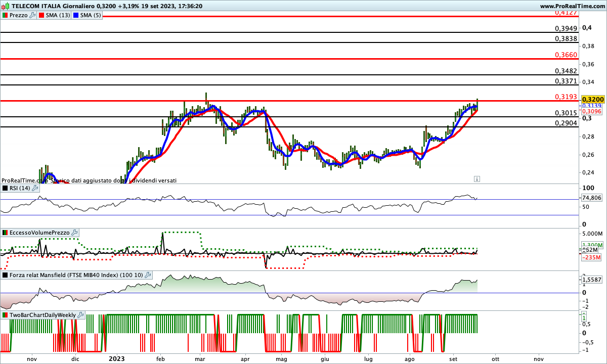Select the SMA (5) legend label
The image size is (607, 364).
[x=91, y=16]
